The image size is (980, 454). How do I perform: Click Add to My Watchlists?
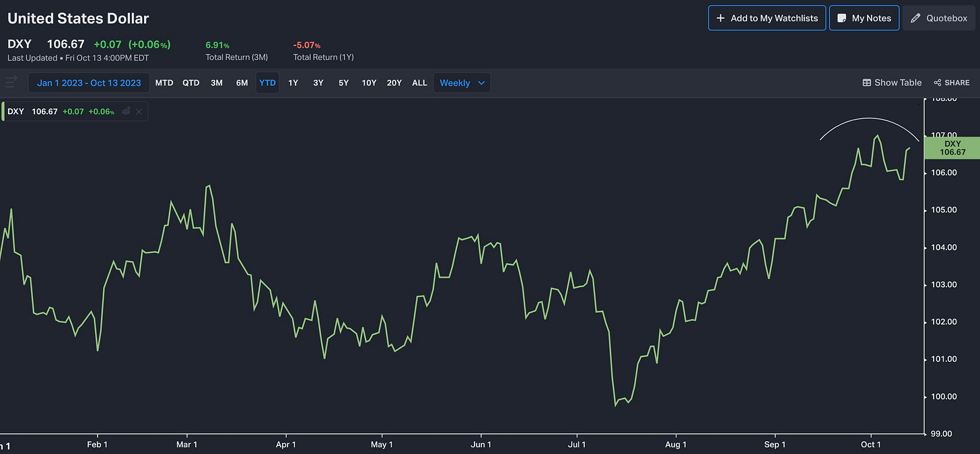coord(767,18)
